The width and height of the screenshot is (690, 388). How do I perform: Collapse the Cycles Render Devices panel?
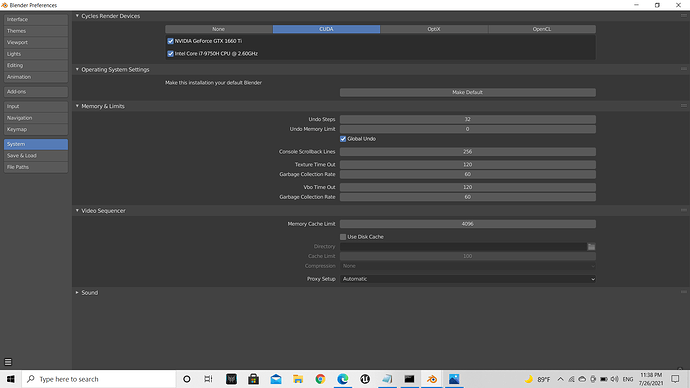click(x=77, y=16)
